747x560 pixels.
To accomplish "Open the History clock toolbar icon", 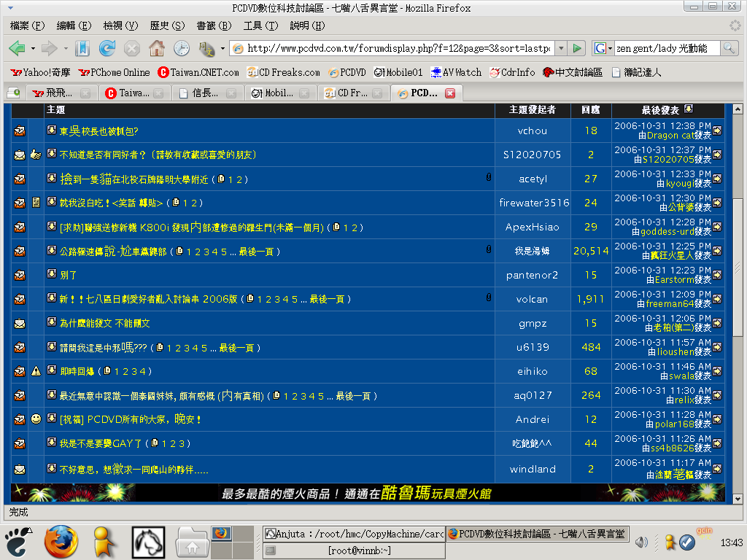I will (181, 48).
